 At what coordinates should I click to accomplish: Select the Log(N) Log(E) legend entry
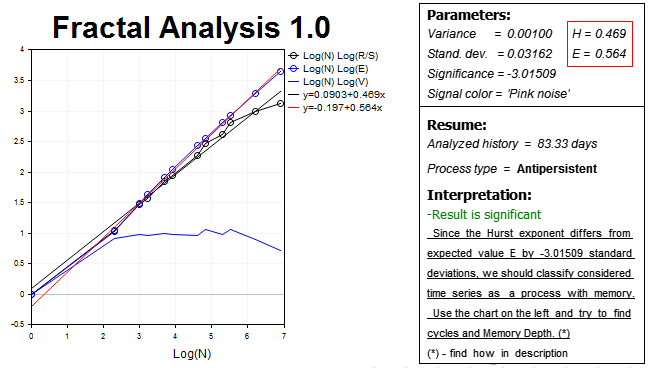[328, 69]
